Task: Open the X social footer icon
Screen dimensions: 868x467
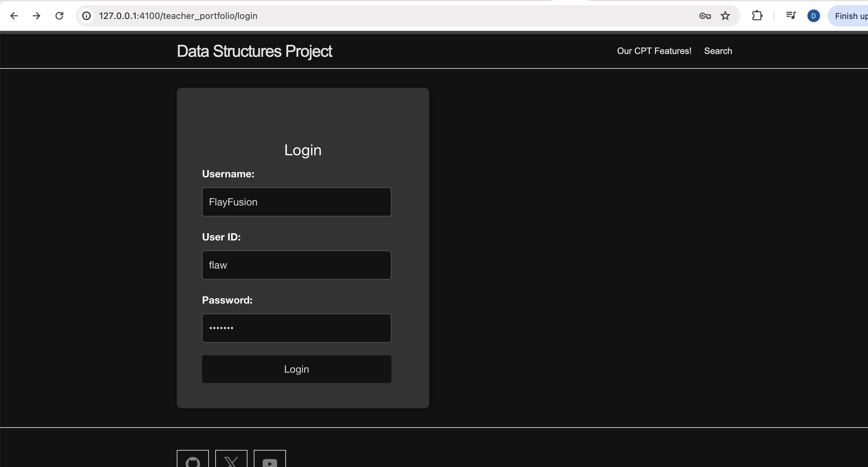Action: pyautogui.click(x=231, y=459)
